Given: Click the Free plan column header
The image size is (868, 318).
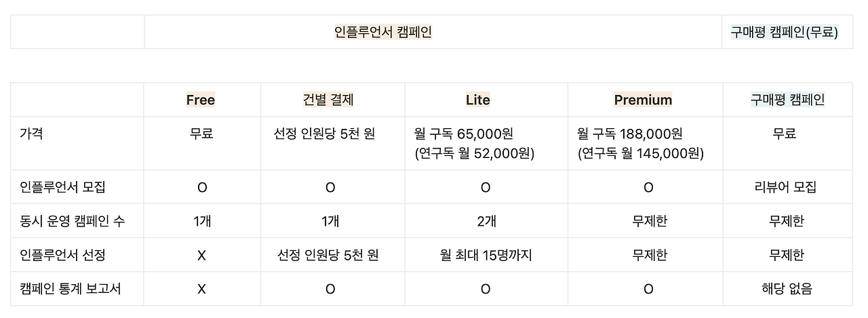Looking at the screenshot, I should [x=201, y=100].
